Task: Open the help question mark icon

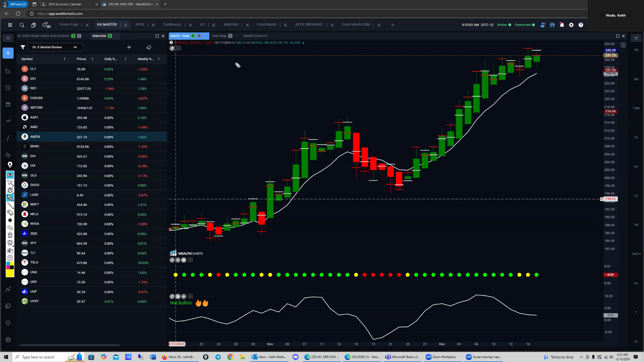Action: tap(581, 25)
